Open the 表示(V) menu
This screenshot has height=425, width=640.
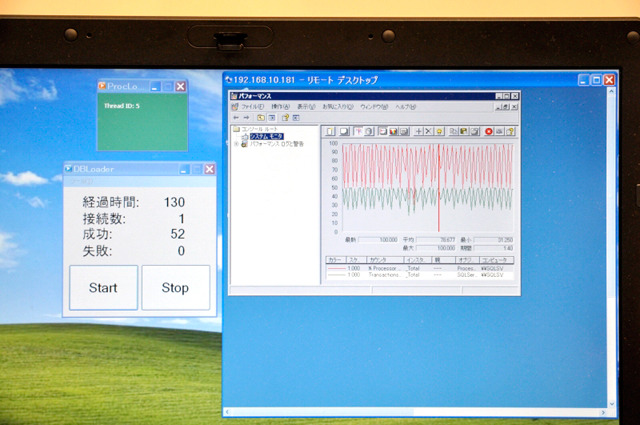tap(306, 107)
